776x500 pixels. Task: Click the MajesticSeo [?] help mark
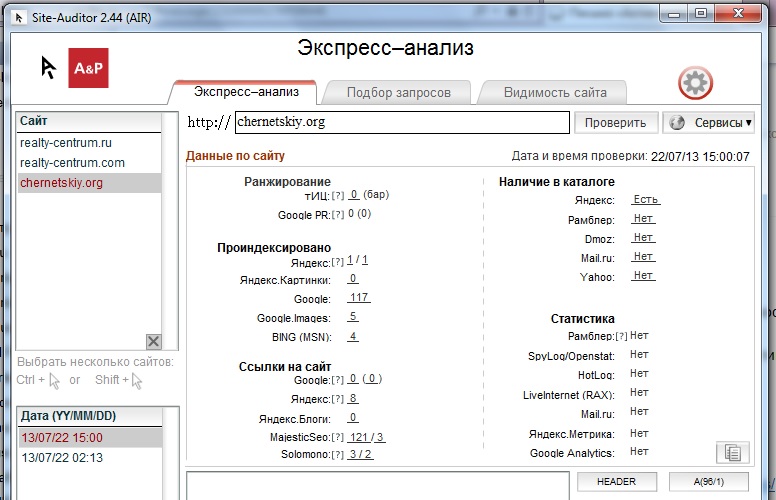[x=338, y=438]
